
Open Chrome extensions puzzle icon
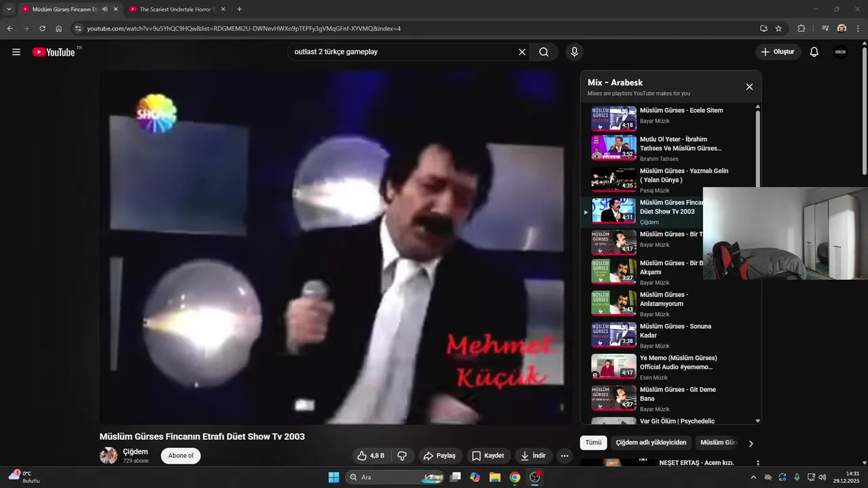[801, 28]
